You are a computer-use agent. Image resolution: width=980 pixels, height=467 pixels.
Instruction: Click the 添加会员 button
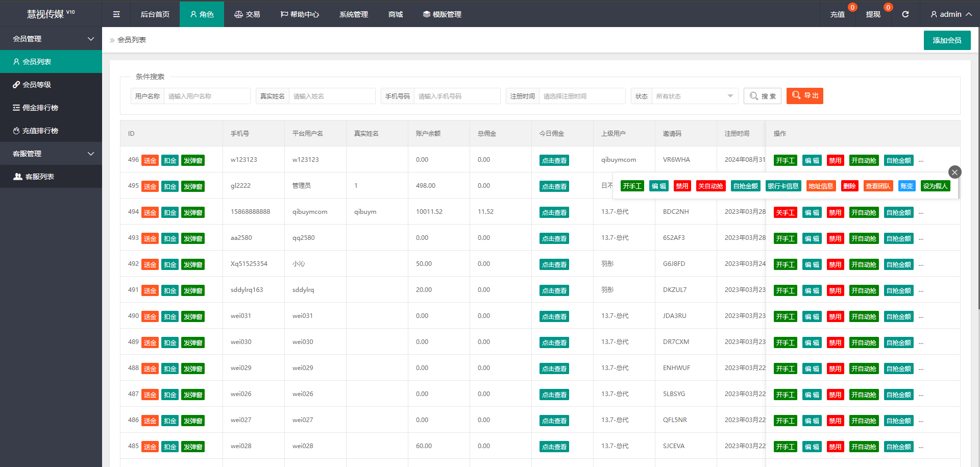click(947, 40)
